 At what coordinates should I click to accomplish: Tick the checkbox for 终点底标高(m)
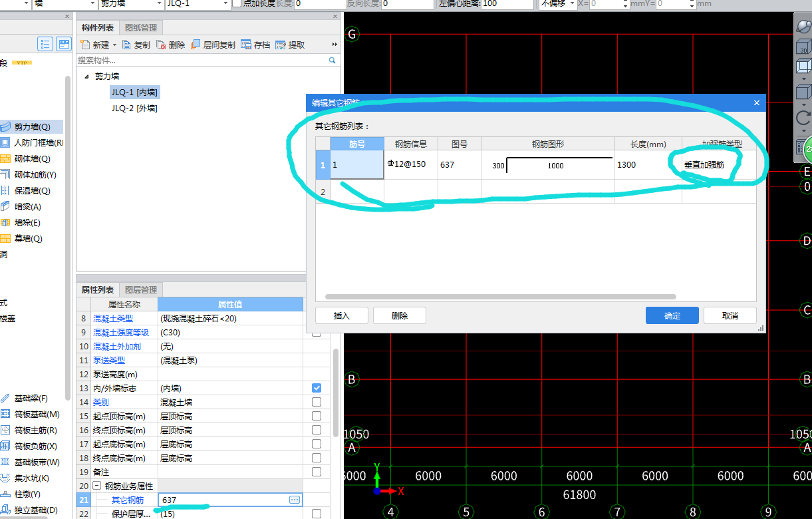pos(317,458)
